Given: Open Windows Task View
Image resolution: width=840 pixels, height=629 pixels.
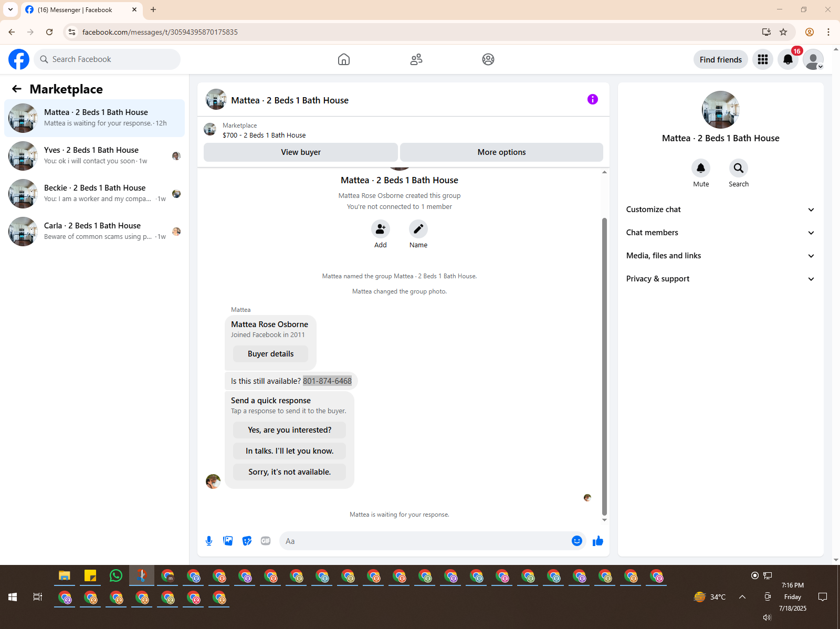Looking at the screenshot, I should coord(38,597).
